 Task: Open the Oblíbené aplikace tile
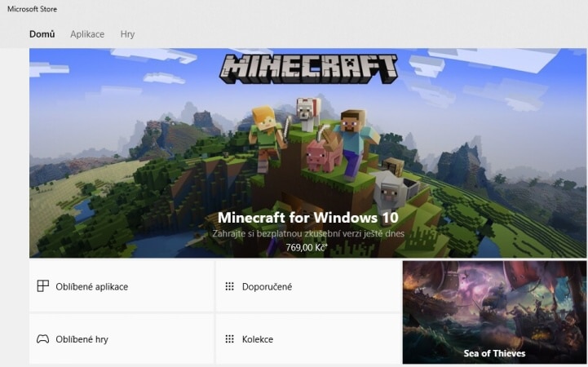(122, 286)
